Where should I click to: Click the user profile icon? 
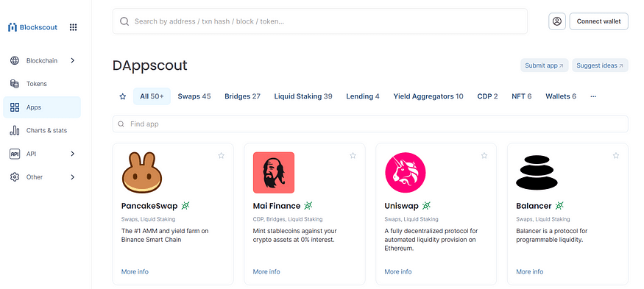[557, 21]
